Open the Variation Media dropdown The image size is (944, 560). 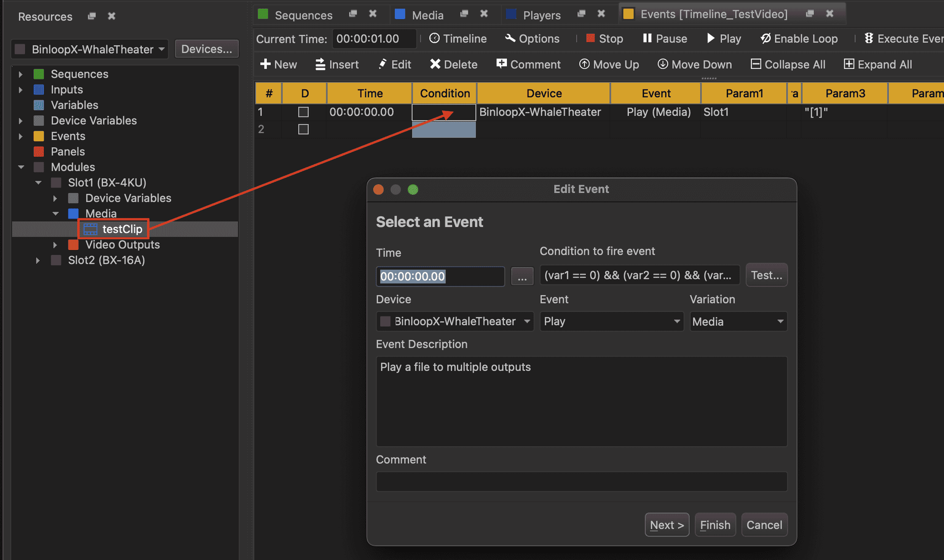pos(737,321)
